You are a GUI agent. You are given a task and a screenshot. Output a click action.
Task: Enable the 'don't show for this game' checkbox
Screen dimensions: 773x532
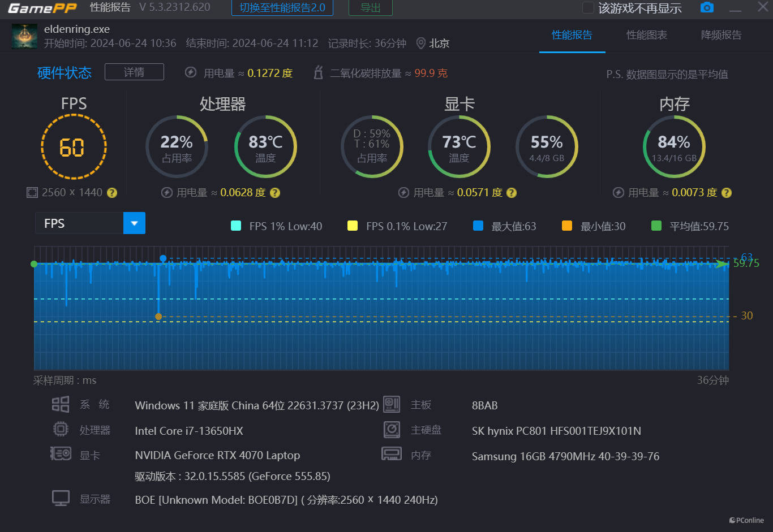(589, 8)
